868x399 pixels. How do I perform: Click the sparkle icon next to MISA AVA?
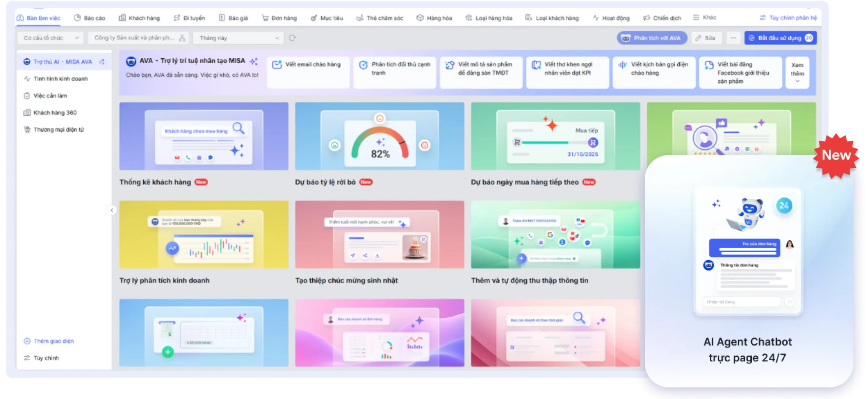coord(101,62)
